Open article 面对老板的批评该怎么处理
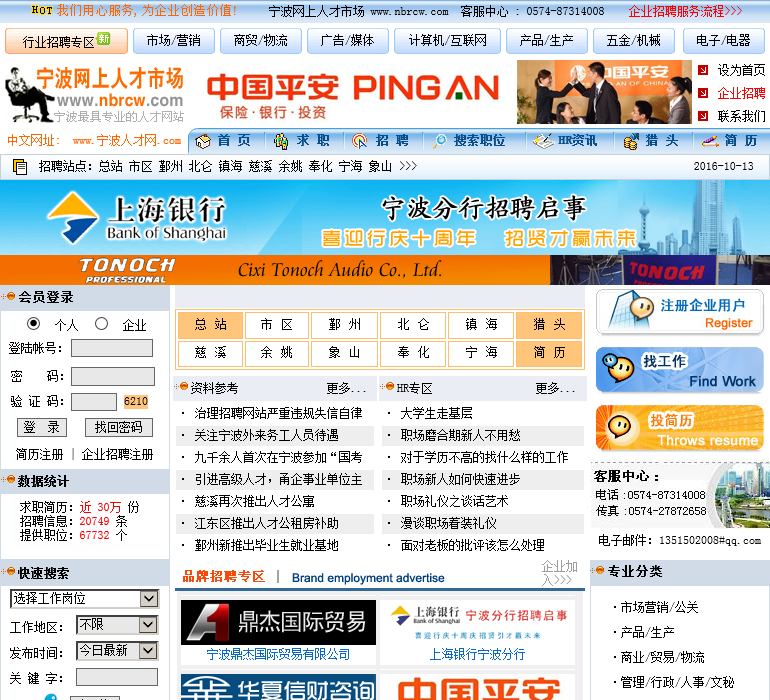The width and height of the screenshot is (770, 700). click(472, 545)
